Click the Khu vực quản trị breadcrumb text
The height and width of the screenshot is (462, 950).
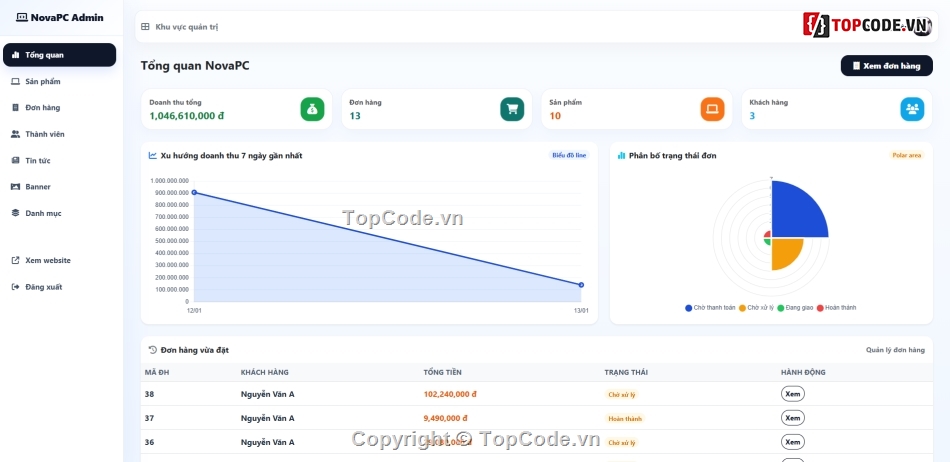point(187,27)
